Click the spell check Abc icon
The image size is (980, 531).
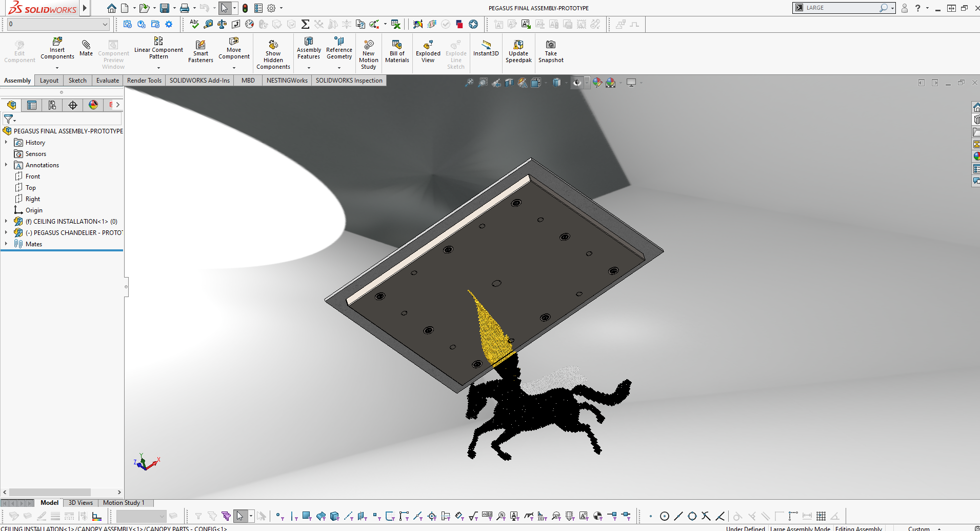tap(194, 24)
